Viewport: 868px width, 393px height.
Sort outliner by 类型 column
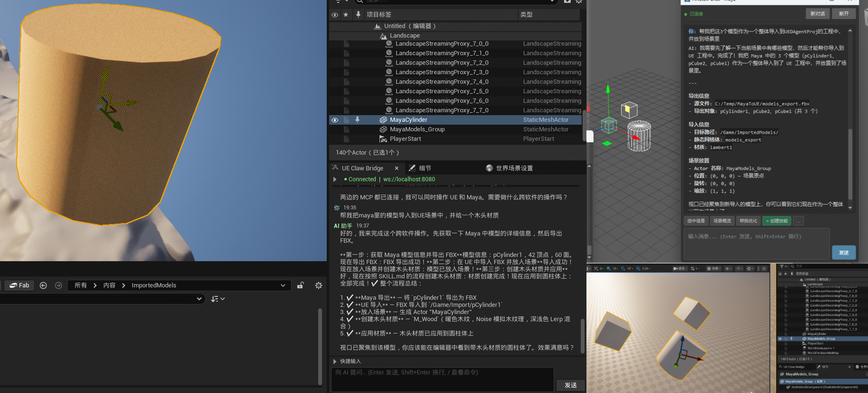[x=527, y=15]
